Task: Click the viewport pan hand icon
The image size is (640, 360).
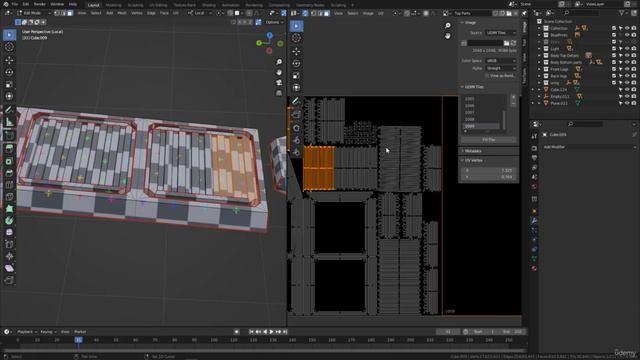Action: pyautogui.click(x=279, y=72)
